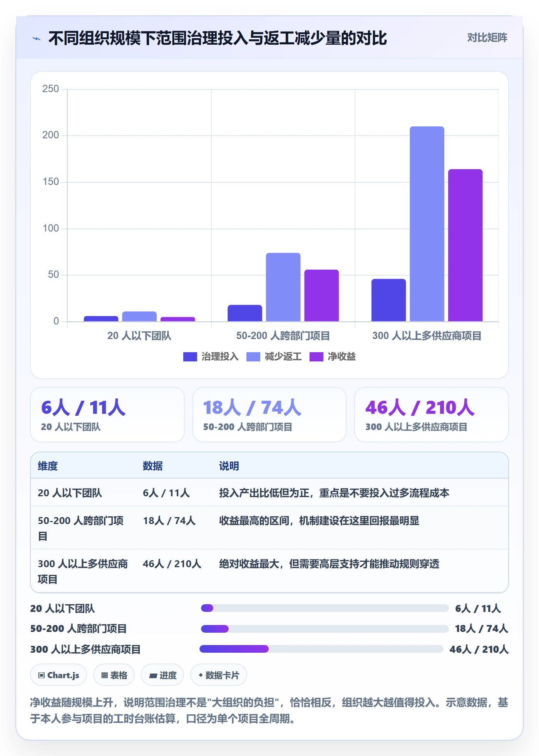
Task: Click the Chart.js tag chip
Action: [x=59, y=675]
